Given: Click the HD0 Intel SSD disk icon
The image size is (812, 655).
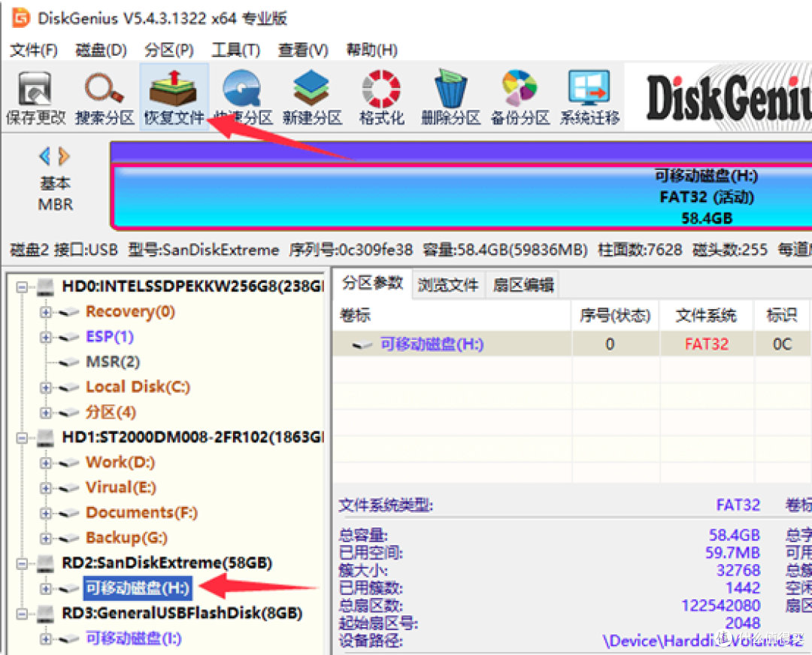Looking at the screenshot, I should tap(46, 287).
